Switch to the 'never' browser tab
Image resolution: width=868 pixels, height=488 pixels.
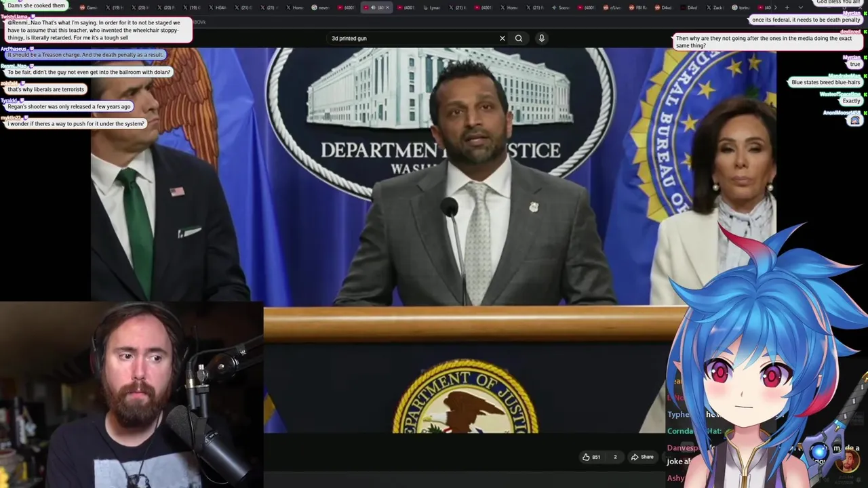(x=321, y=7)
